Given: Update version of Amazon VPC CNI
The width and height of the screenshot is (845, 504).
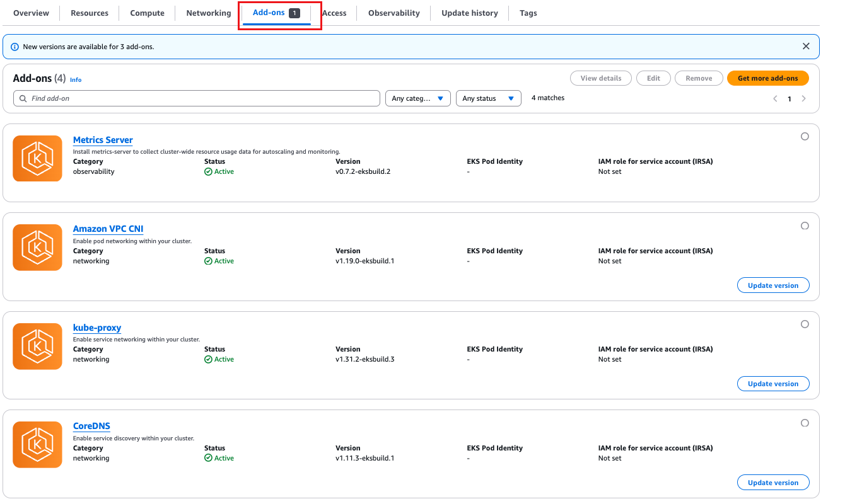Looking at the screenshot, I should click(773, 285).
